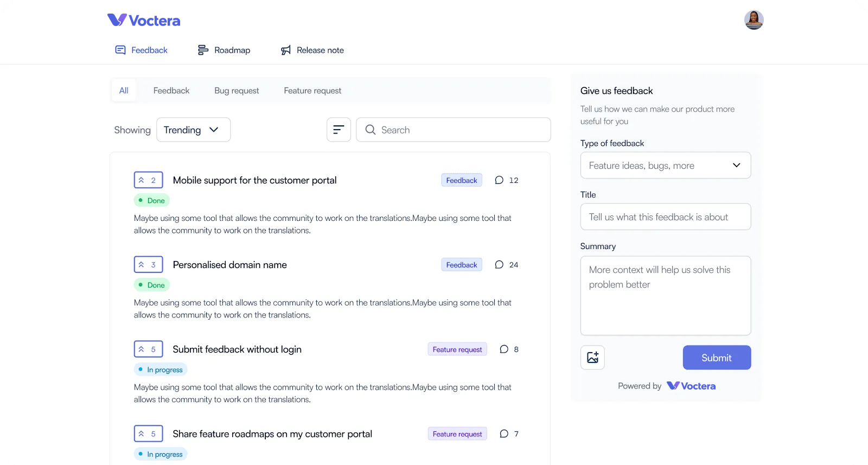Select the All filter tab
Viewport: 868px width, 465px height.
point(124,91)
